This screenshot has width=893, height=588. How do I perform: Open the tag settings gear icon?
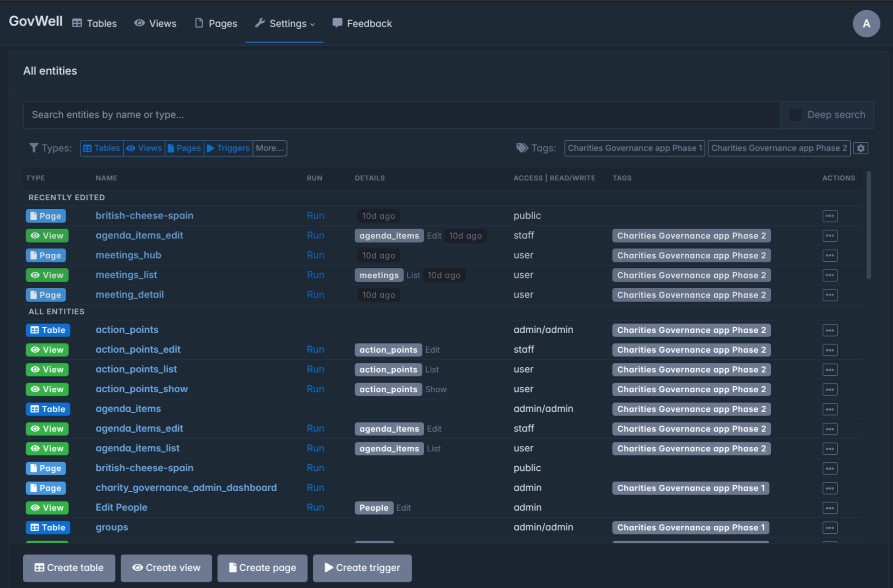click(x=860, y=148)
